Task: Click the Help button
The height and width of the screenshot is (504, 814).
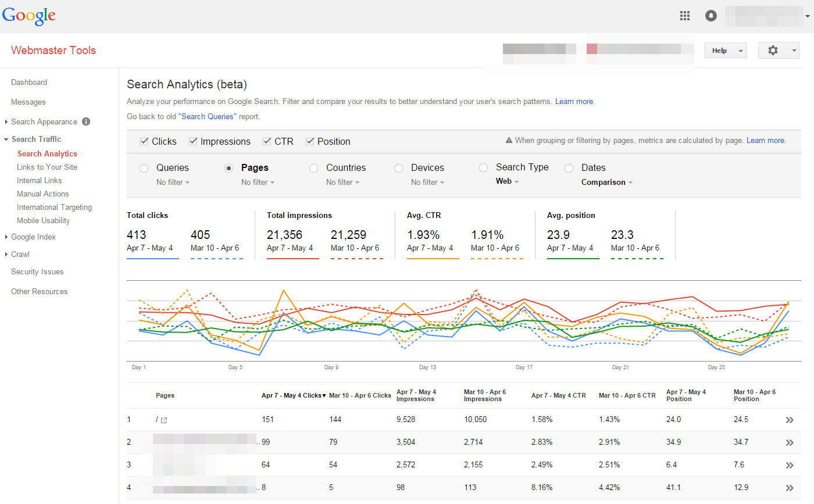Action: [724, 51]
